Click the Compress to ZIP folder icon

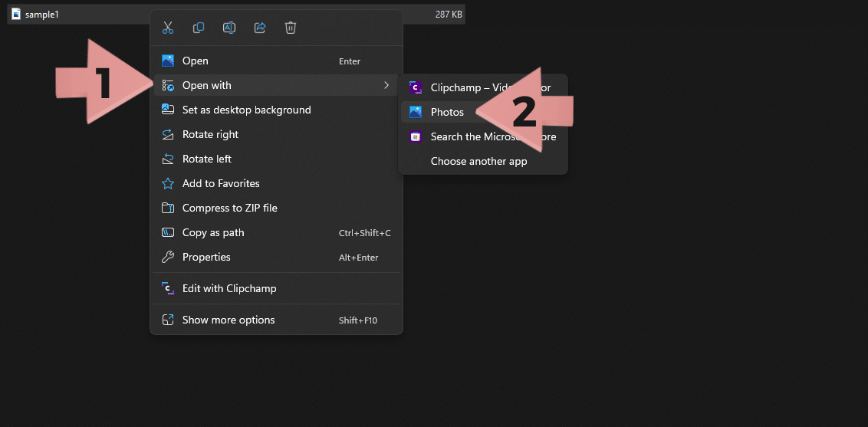[x=168, y=208]
